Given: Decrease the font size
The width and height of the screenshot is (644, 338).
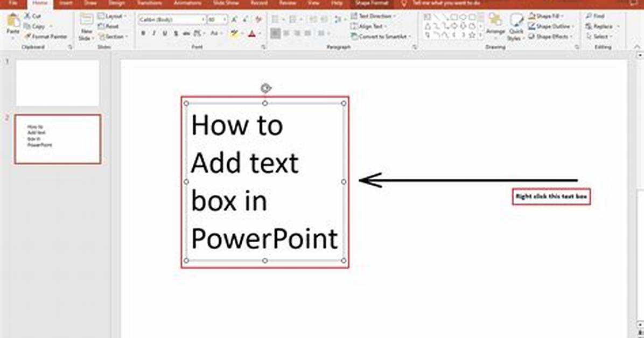Looking at the screenshot, I should 246,19.
